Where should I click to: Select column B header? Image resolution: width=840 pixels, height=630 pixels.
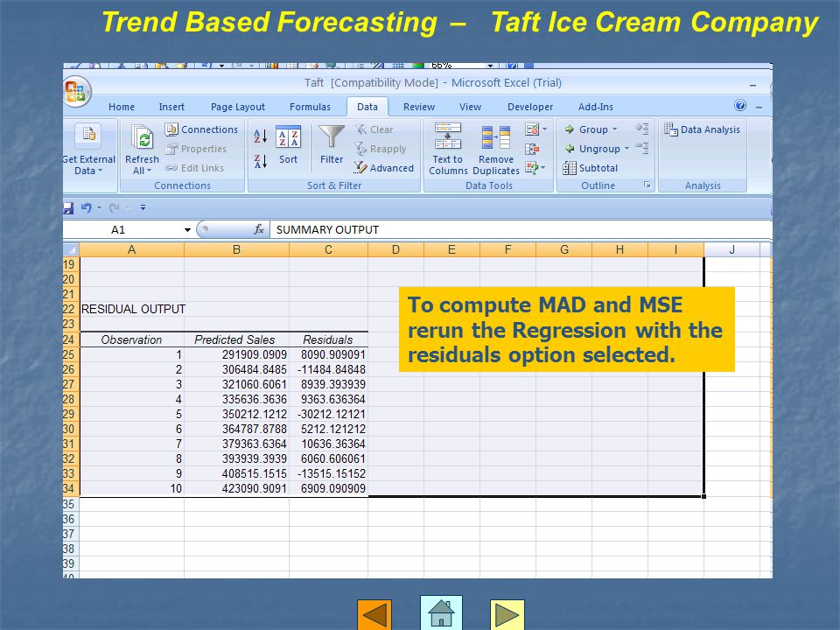(x=236, y=249)
